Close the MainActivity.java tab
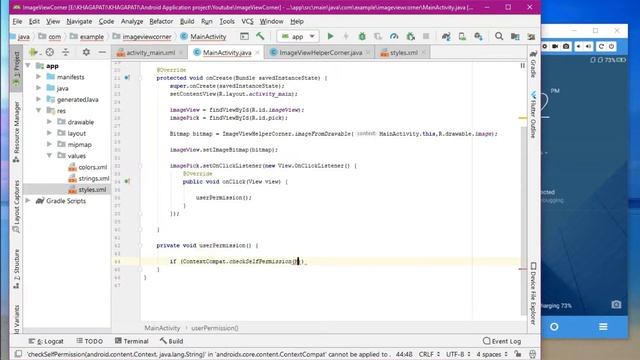The height and width of the screenshot is (360, 640). (257, 53)
